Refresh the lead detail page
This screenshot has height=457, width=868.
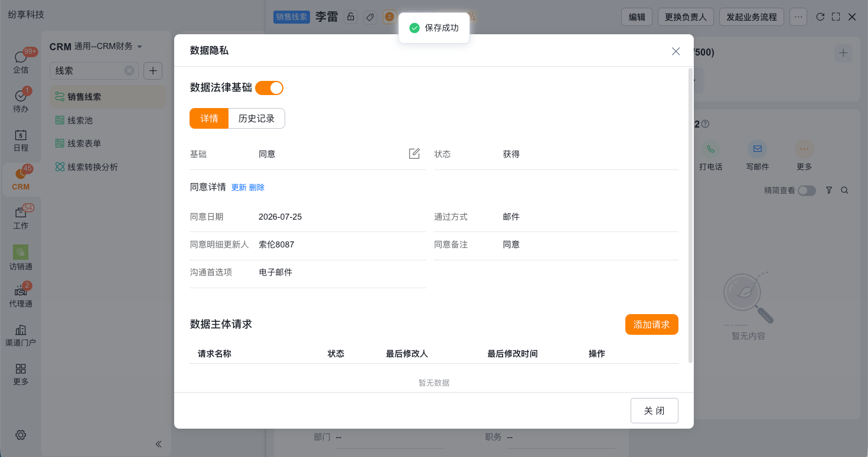pyautogui.click(x=820, y=17)
